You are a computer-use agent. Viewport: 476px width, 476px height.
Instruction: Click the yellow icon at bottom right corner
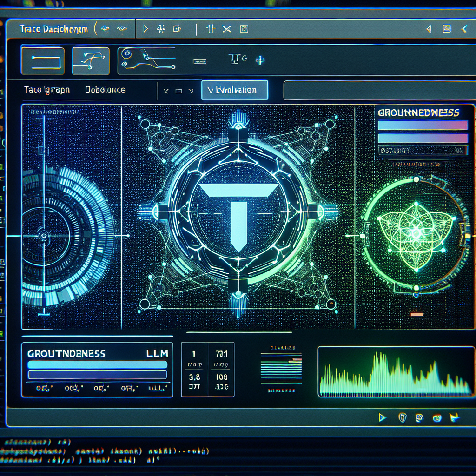point(454,417)
